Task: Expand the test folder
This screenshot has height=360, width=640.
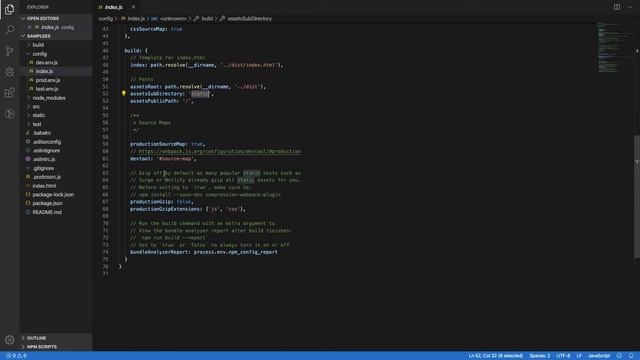Action: pyautogui.click(x=37, y=124)
